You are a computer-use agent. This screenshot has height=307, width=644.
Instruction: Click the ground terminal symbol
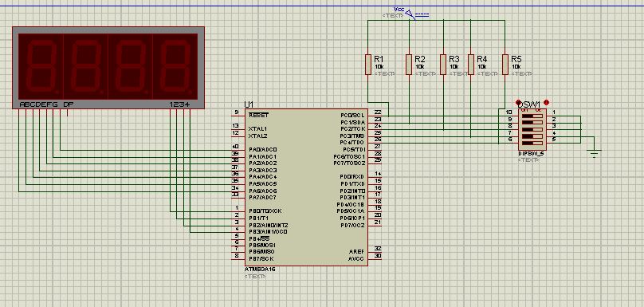[x=594, y=153]
